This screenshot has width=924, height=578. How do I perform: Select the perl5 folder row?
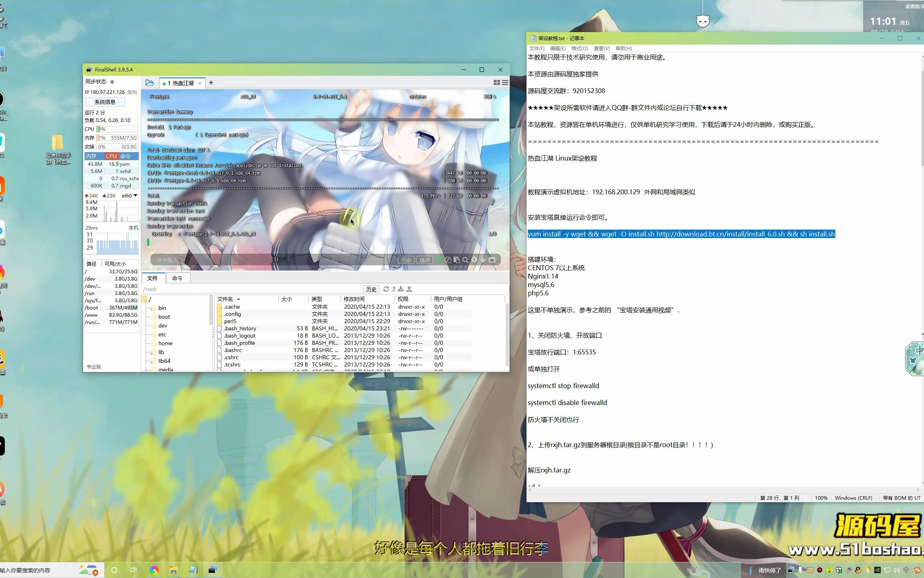pyautogui.click(x=344, y=321)
